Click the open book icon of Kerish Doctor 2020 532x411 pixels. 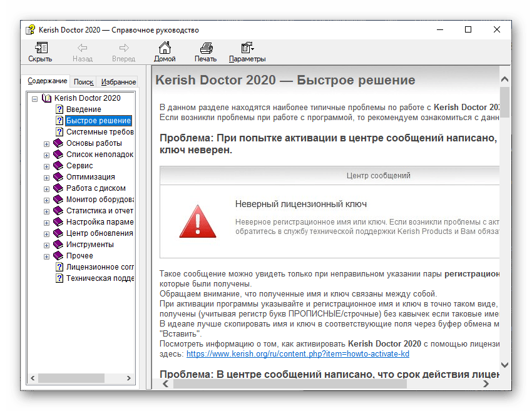pyautogui.click(x=46, y=98)
